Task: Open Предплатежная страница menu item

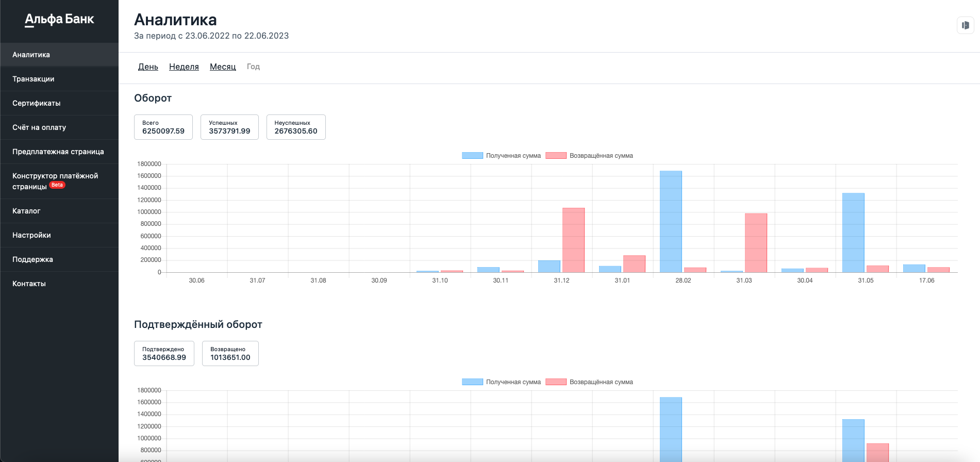Action: click(x=59, y=152)
